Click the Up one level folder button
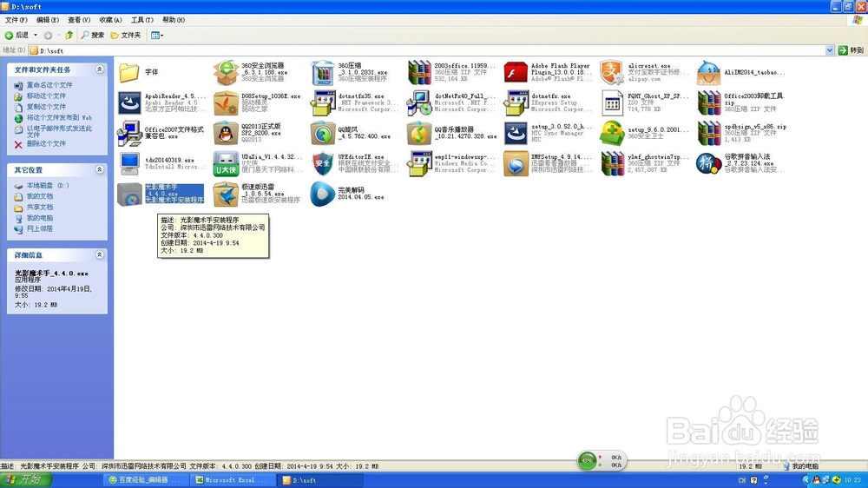 point(69,35)
